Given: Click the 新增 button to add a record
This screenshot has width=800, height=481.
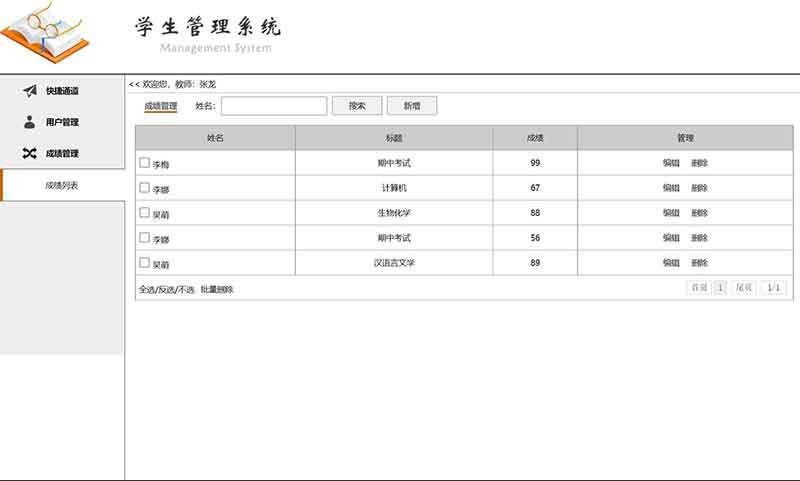Looking at the screenshot, I should click(412, 105).
